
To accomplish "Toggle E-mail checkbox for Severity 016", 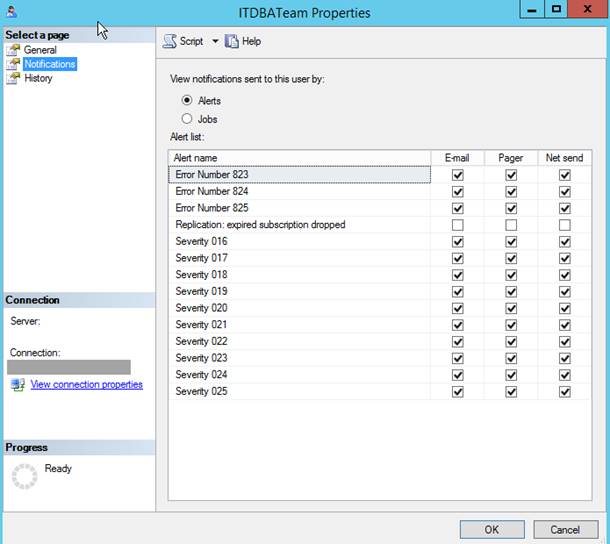I will tap(458, 242).
